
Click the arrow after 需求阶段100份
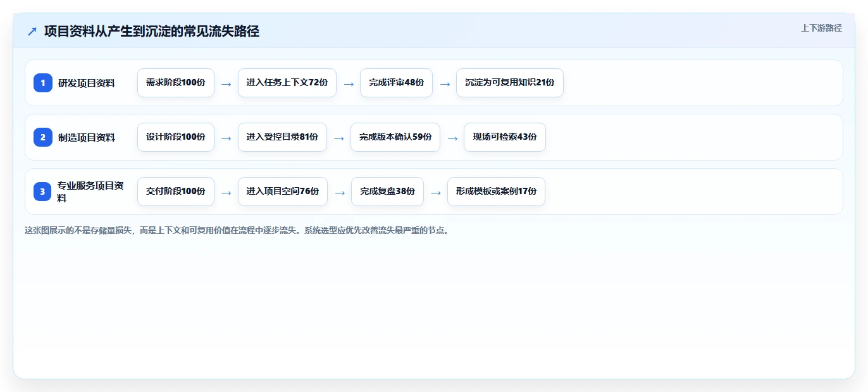tap(226, 83)
